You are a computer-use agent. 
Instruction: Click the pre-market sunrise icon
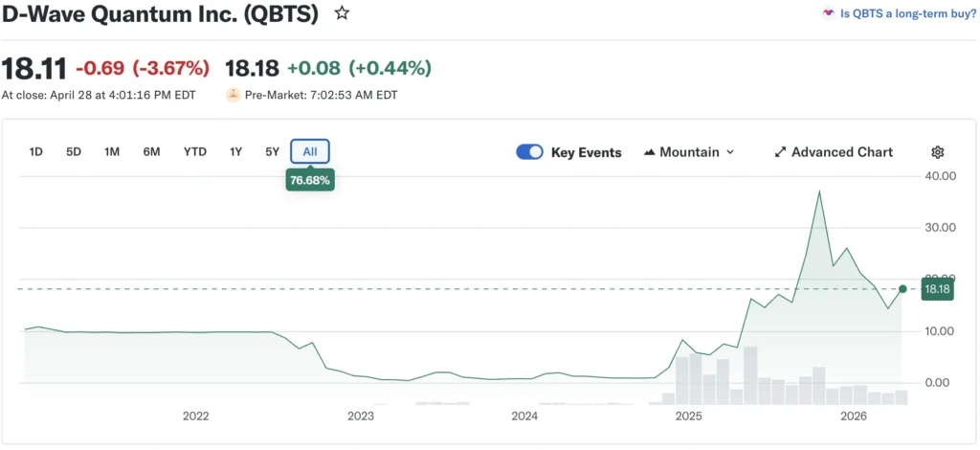click(234, 95)
